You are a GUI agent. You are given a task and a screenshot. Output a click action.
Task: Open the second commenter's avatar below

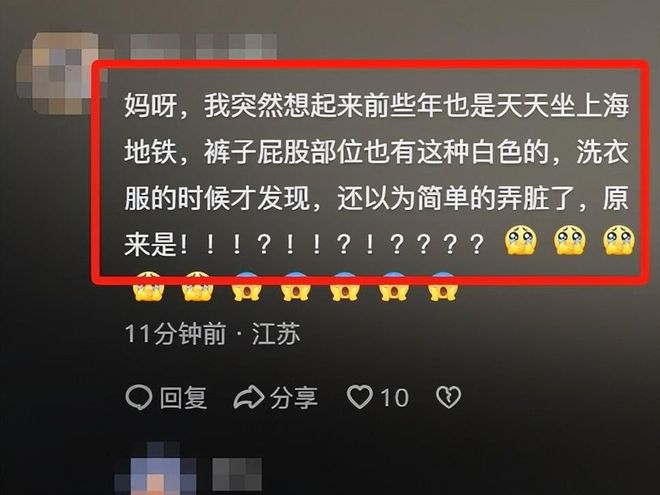(156, 468)
